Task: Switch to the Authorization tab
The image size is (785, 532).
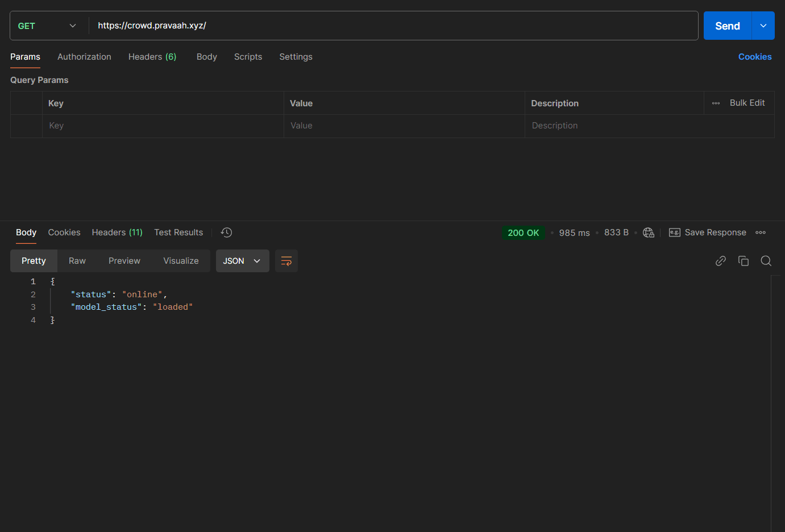Action: click(84, 57)
